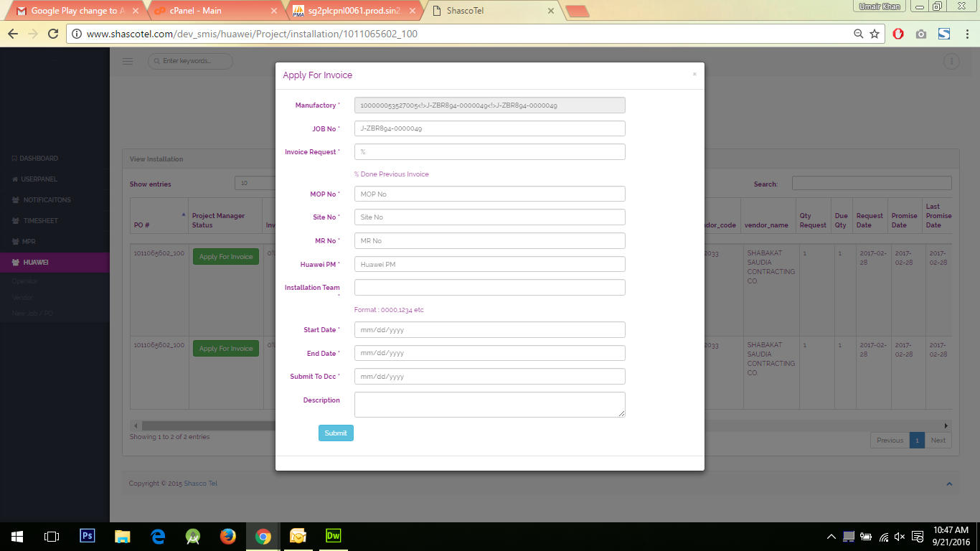
Task: Bookmark this page with the star icon
Action: point(875,34)
